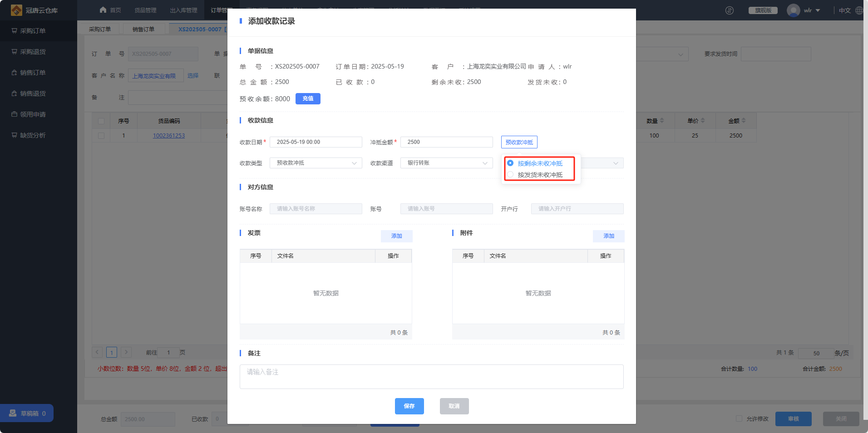Click the 关闭 close button
Image resolution: width=868 pixels, height=433 pixels.
841,419
